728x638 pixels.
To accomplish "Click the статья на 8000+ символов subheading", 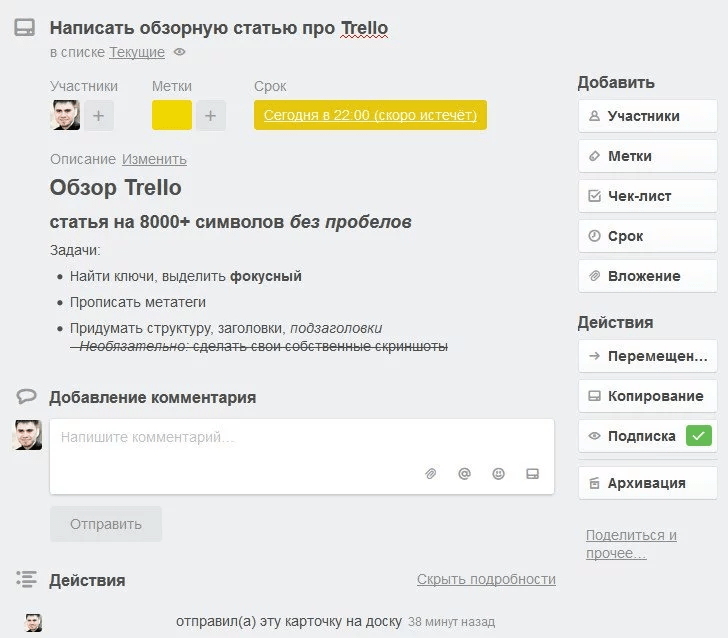I will [x=230, y=222].
